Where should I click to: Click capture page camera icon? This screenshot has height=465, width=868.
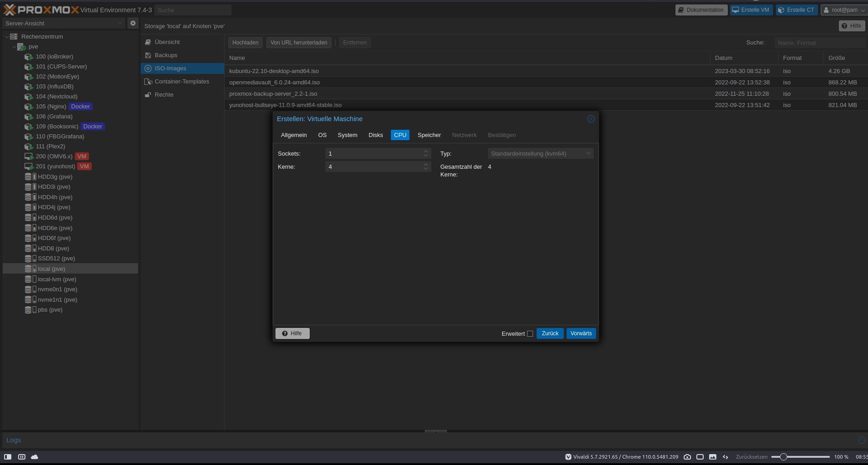click(x=687, y=457)
